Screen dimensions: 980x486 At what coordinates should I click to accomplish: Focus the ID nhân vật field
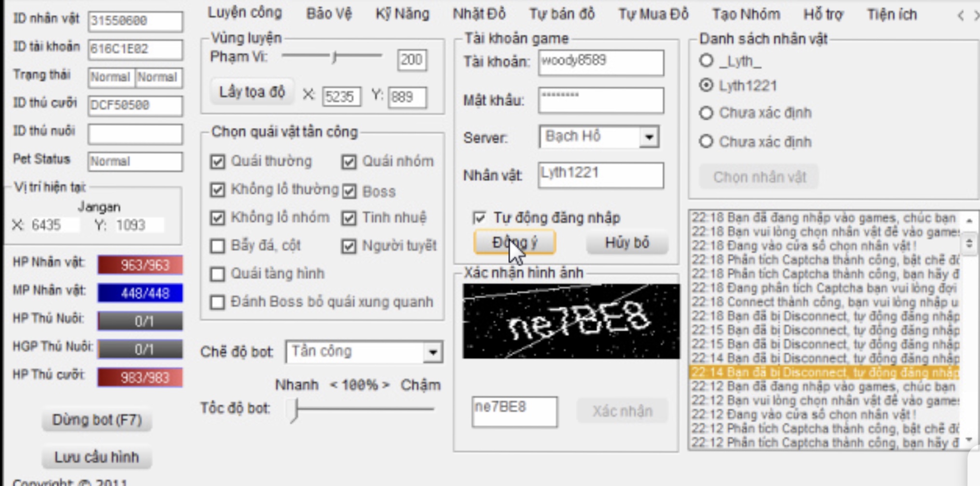(x=135, y=21)
